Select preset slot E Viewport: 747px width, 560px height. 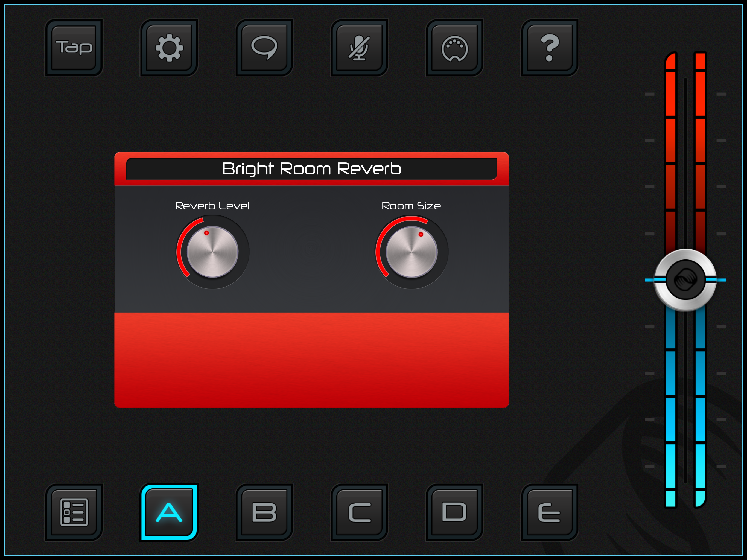point(550,512)
